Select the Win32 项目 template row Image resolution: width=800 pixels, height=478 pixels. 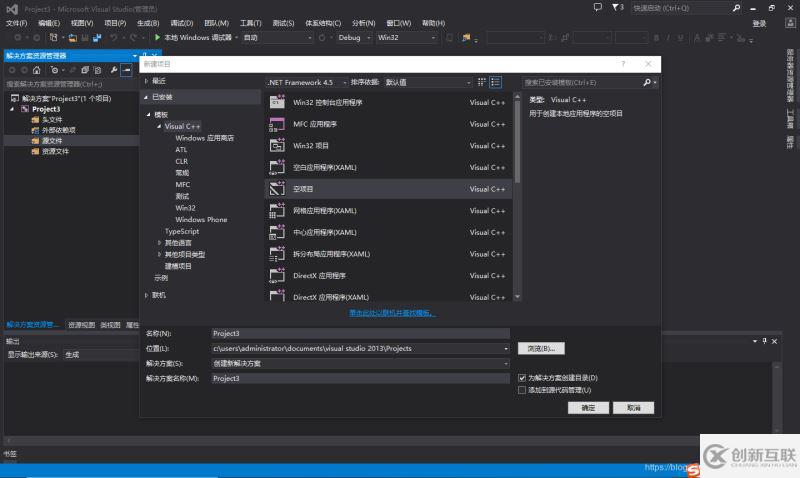pyautogui.click(x=388, y=146)
